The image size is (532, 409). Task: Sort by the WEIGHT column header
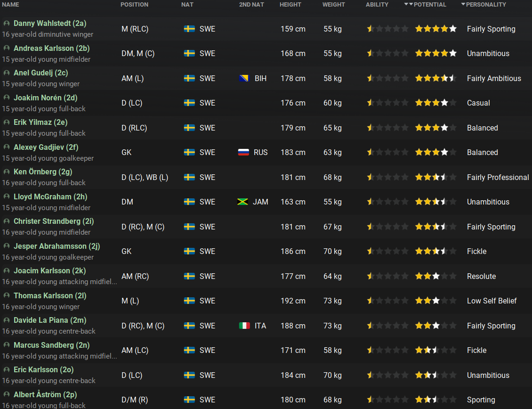(x=333, y=4)
